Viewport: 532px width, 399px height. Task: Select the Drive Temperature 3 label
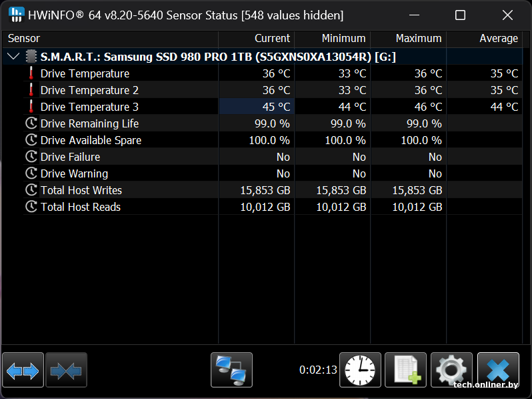pyautogui.click(x=89, y=107)
